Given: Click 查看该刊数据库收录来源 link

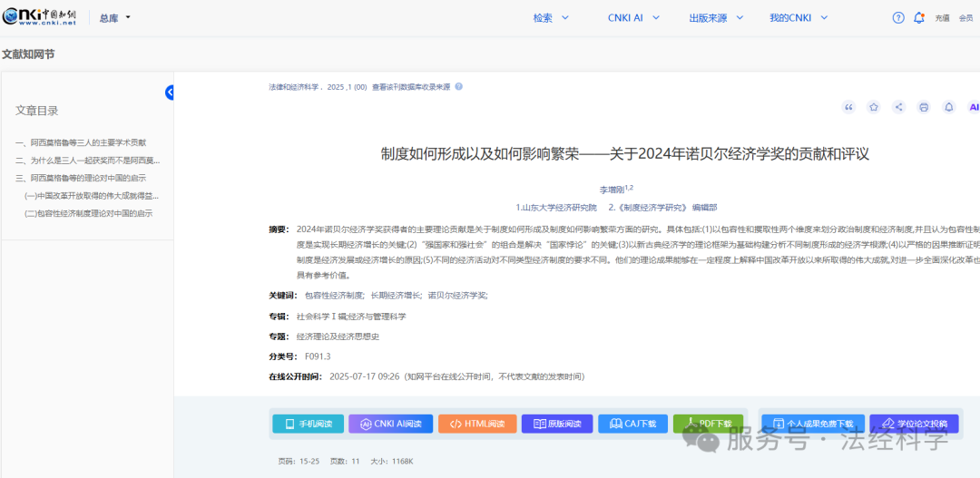Looking at the screenshot, I should click(x=411, y=87).
